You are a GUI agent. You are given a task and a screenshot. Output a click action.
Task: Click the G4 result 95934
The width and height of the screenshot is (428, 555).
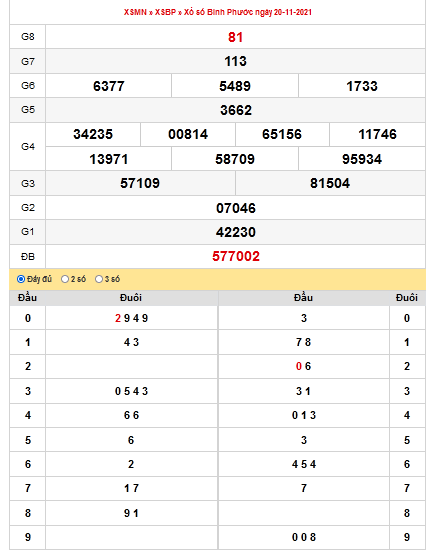(362, 159)
